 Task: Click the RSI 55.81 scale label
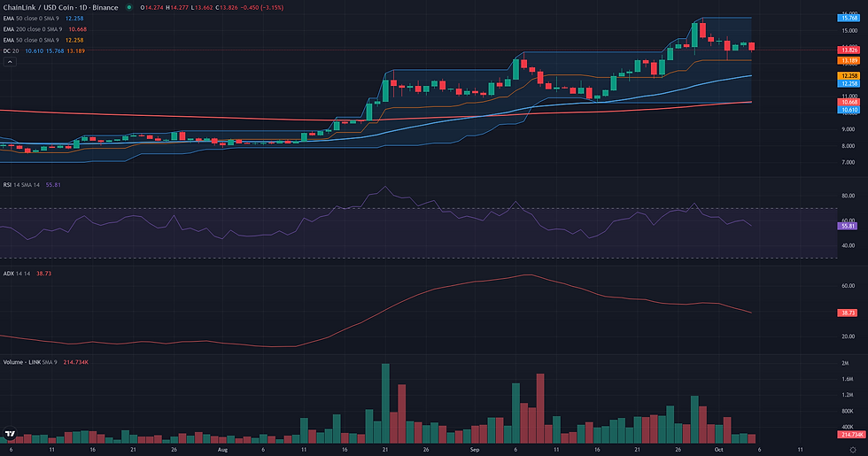(x=849, y=226)
